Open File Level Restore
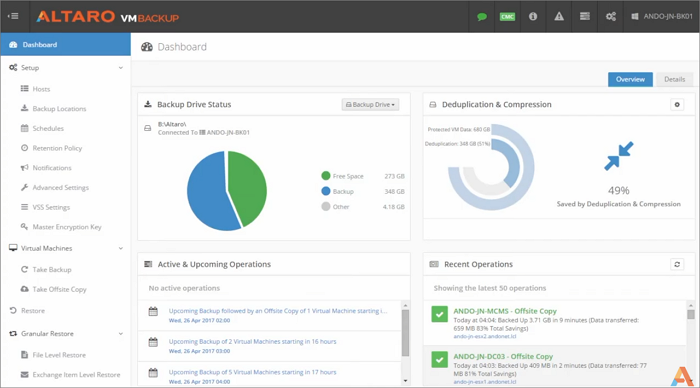Image resolution: width=700 pixels, height=388 pixels. (x=59, y=355)
